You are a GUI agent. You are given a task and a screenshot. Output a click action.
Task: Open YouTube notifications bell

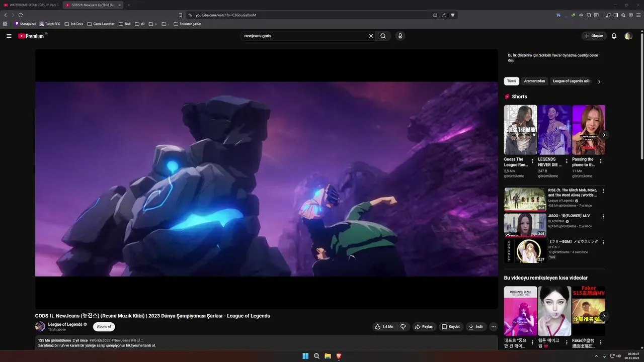tap(614, 36)
